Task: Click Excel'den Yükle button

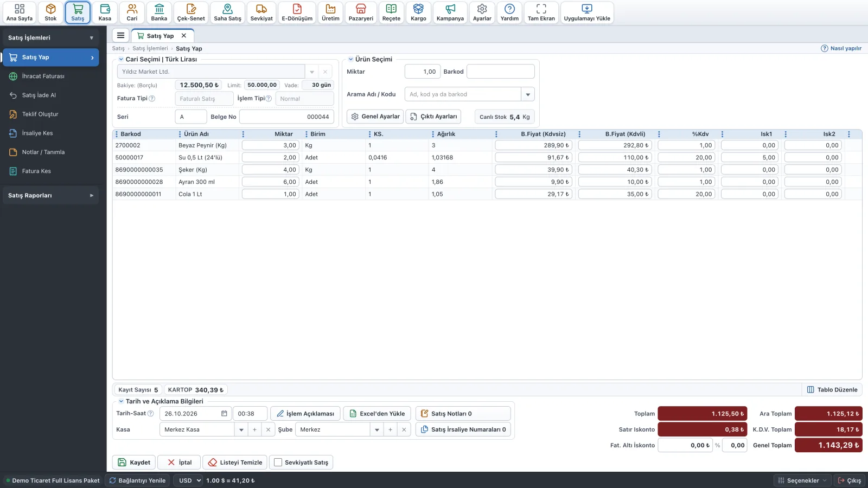Action: point(377,414)
